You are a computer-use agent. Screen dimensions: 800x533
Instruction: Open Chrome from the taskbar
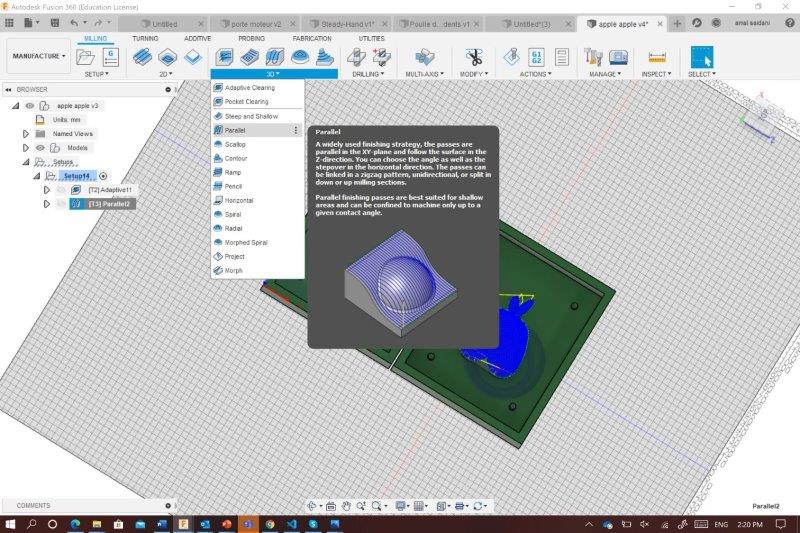270,524
